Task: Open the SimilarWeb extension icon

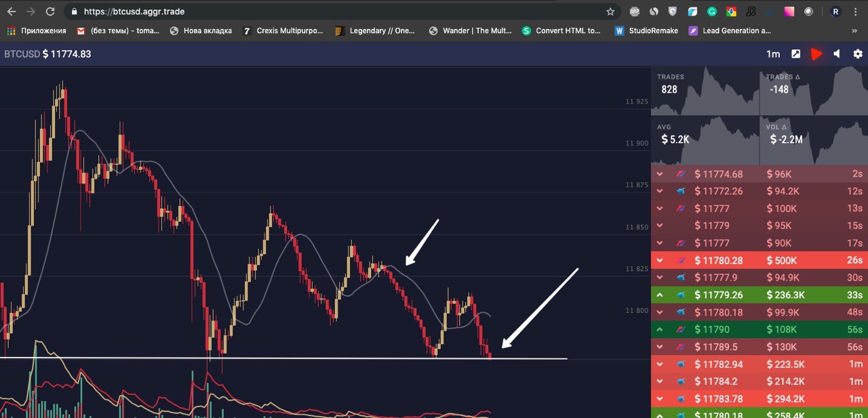Action: (x=654, y=12)
